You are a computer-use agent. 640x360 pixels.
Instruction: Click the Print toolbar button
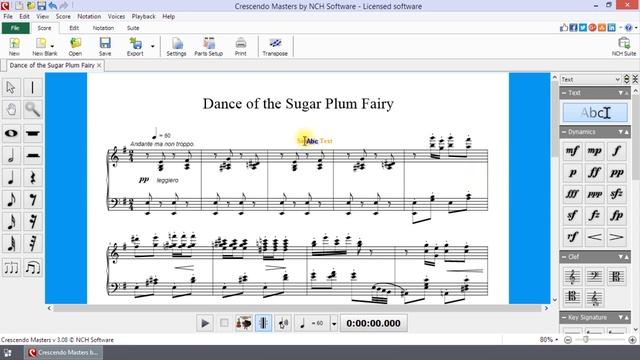241,47
